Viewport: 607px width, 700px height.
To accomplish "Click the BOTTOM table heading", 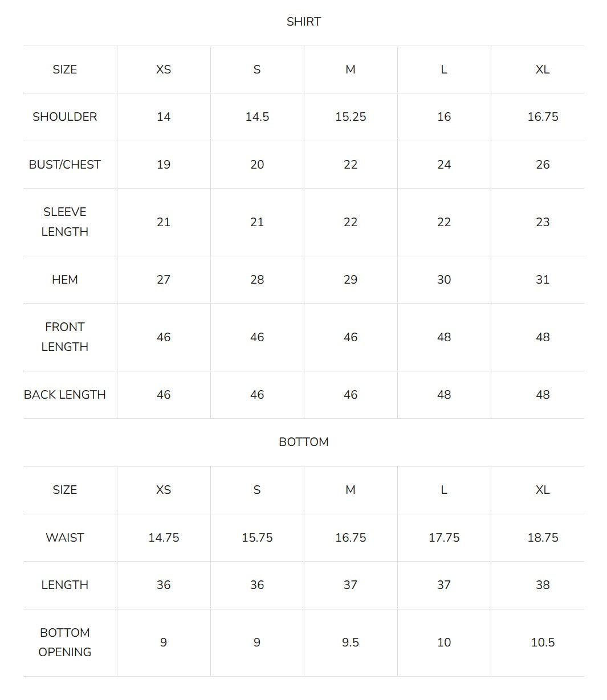I will tap(304, 442).
